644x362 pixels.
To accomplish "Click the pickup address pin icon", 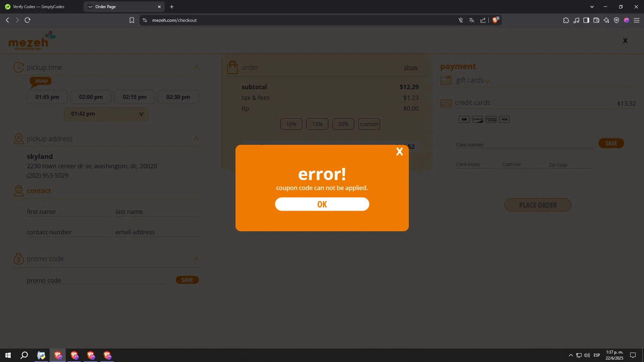I will (x=18, y=139).
